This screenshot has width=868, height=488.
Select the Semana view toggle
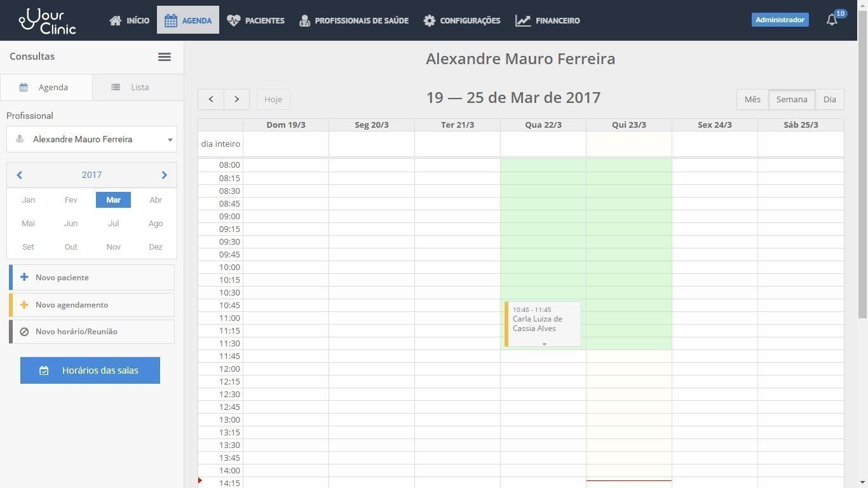tap(791, 99)
